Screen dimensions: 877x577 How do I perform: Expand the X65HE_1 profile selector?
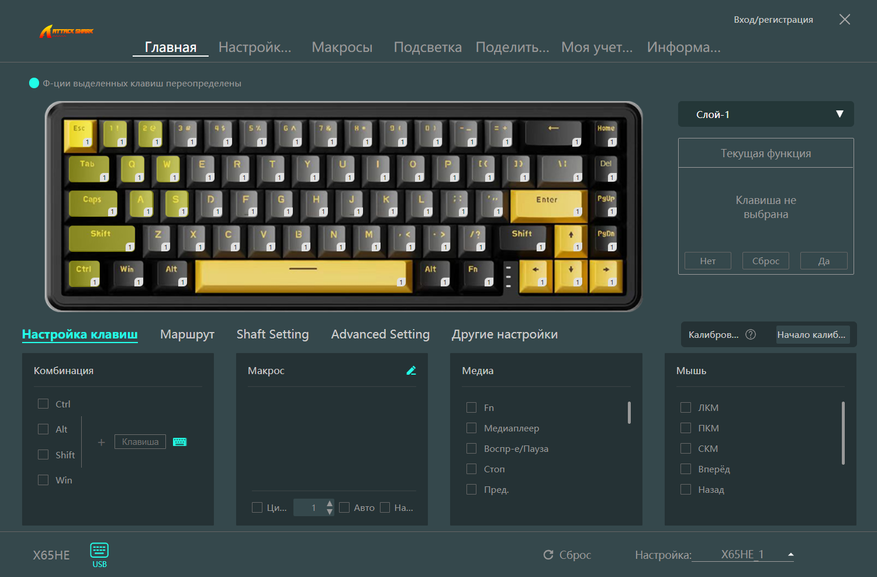[791, 555]
